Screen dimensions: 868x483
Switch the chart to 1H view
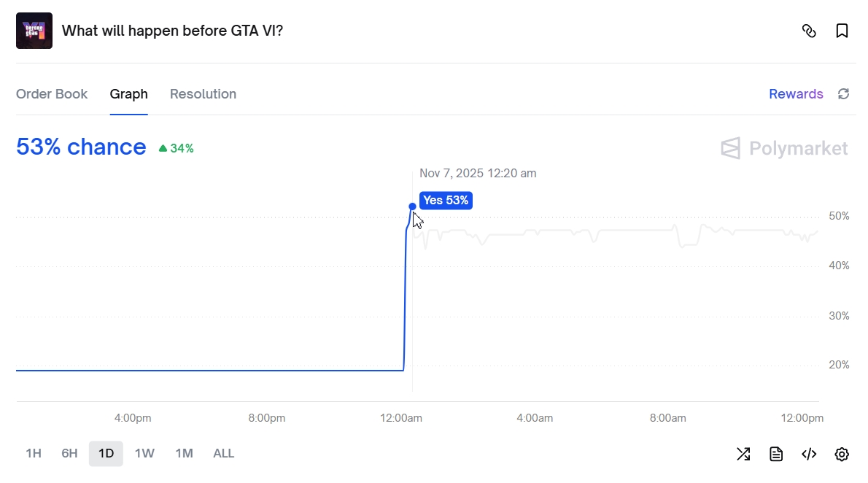(x=32, y=453)
